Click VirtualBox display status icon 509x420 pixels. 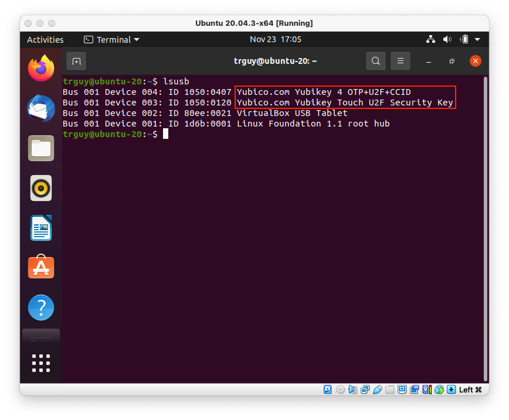pos(402,390)
